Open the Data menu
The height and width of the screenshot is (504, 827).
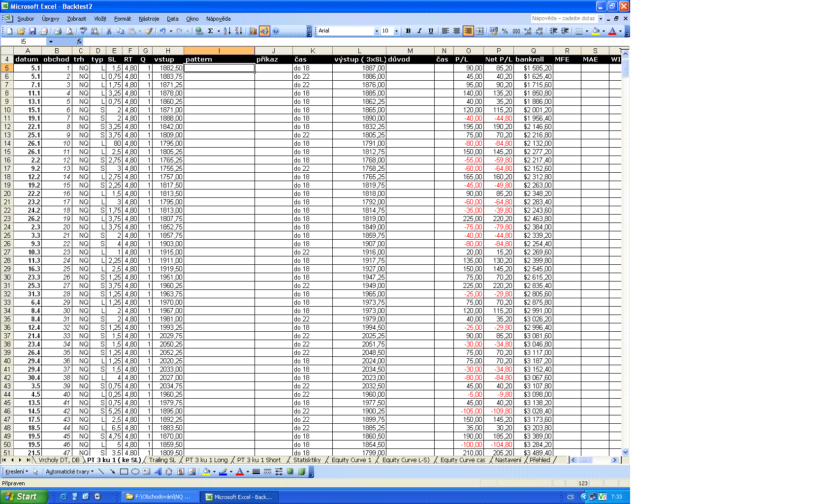click(172, 19)
